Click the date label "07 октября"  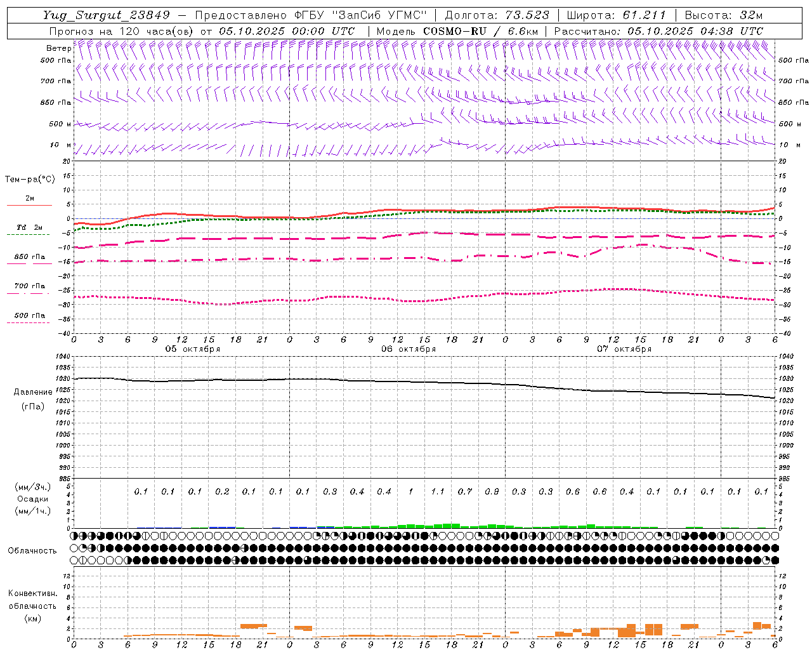(624, 349)
